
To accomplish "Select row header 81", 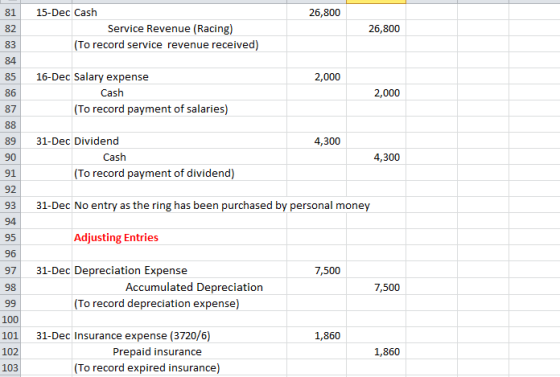I will 10,12.
